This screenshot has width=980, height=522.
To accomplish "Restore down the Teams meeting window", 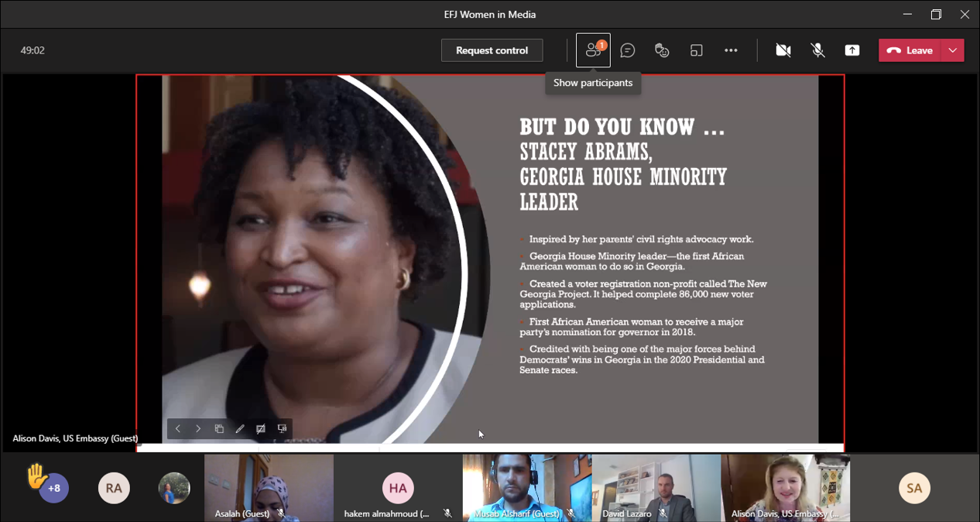I will 936,15.
